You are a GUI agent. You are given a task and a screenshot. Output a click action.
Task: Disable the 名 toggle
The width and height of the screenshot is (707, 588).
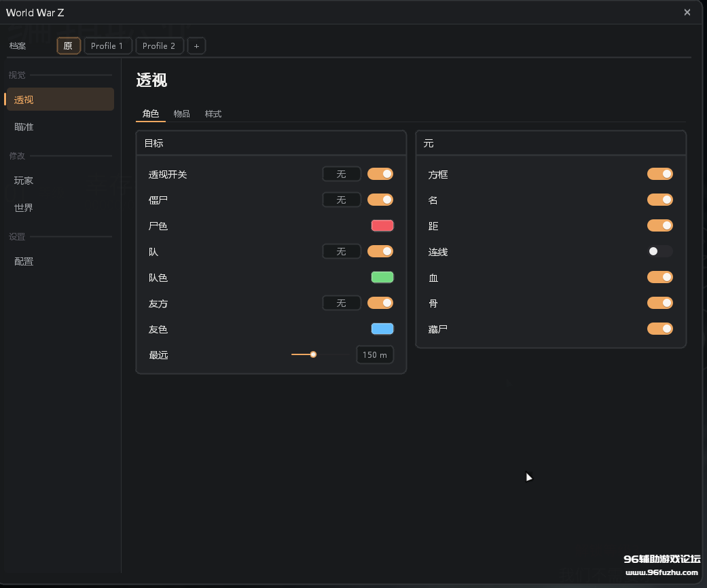click(x=659, y=200)
